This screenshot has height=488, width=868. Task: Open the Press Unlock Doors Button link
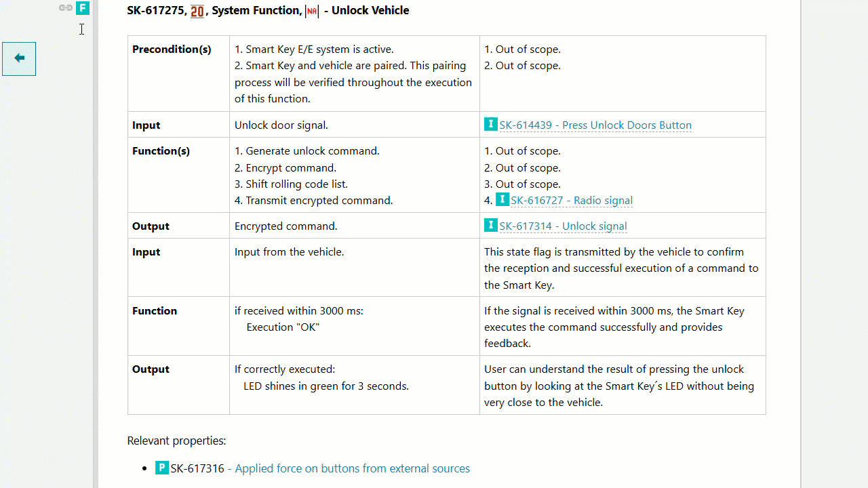click(595, 125)
